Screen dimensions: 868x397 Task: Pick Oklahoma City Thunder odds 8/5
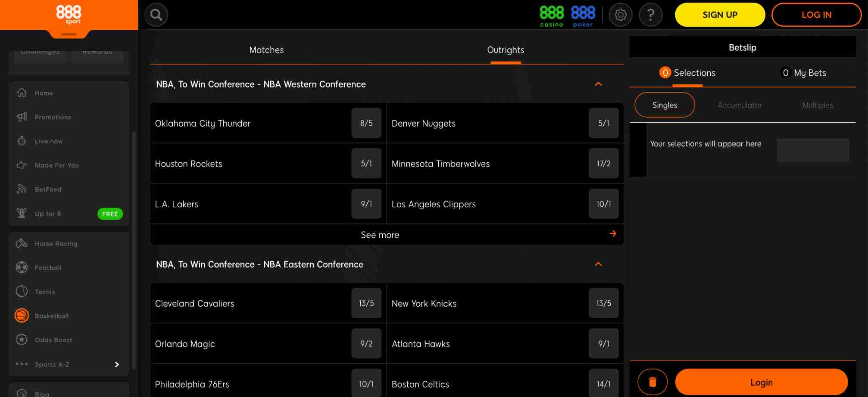[x=366, y=123]
